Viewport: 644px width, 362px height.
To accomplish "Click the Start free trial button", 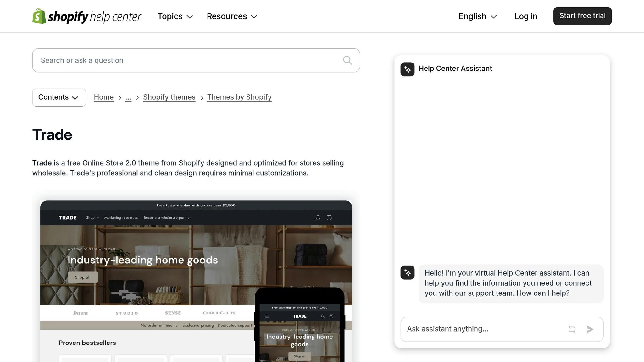I will coord(582,16).
